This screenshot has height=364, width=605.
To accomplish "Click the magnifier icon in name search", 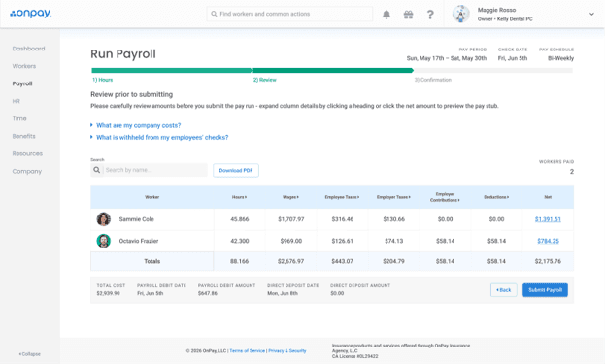I will [x=97, y=170].
